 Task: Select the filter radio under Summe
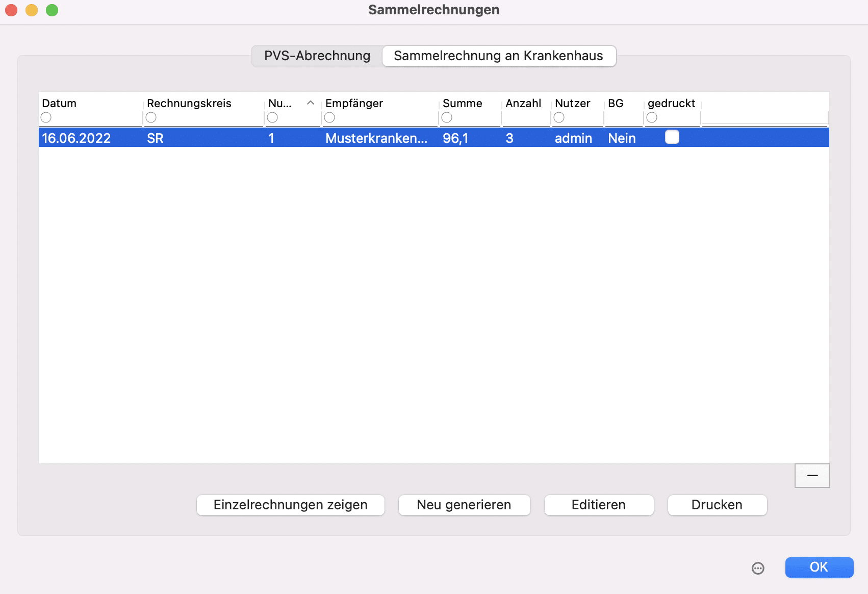click(447, 117)
